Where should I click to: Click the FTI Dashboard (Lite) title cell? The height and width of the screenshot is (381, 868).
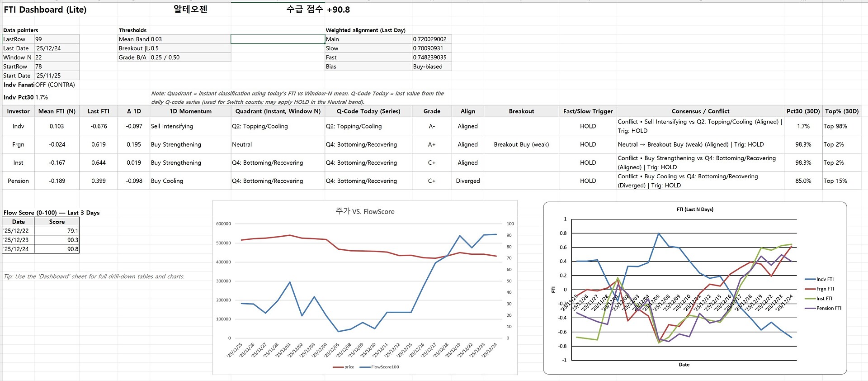click(45, 10)
